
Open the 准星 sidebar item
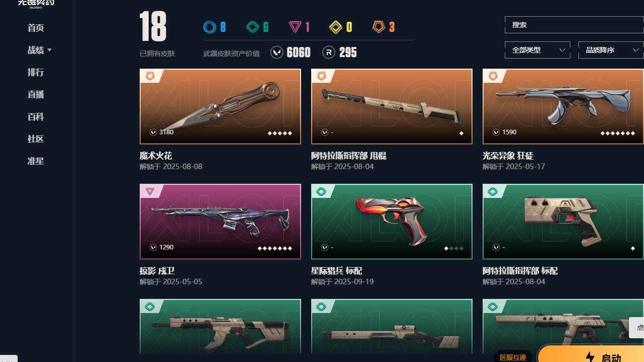point(36,161)
